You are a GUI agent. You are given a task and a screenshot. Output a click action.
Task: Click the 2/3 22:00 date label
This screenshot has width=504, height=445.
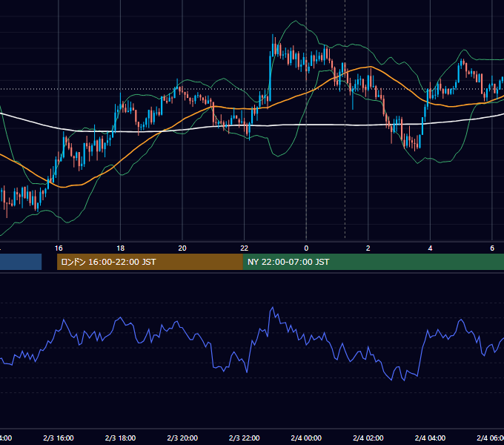click(245, 438)
